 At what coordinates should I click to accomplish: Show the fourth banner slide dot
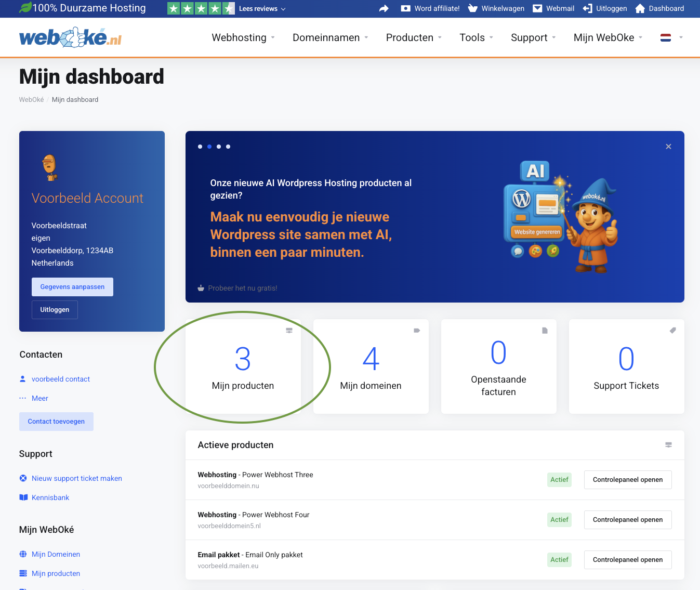point(228,147)
